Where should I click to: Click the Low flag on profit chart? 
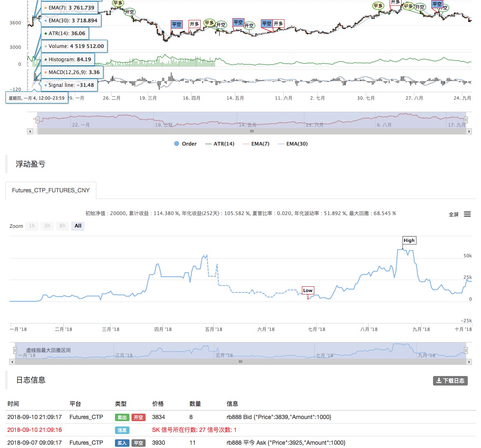pos(308,290)
